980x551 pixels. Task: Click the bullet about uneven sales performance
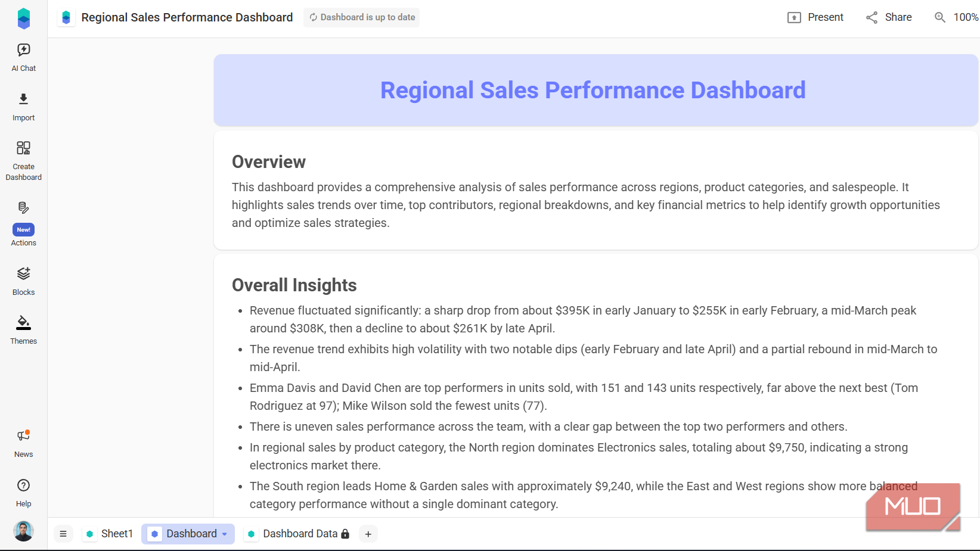pyautogui.click(x=548, y=427)
